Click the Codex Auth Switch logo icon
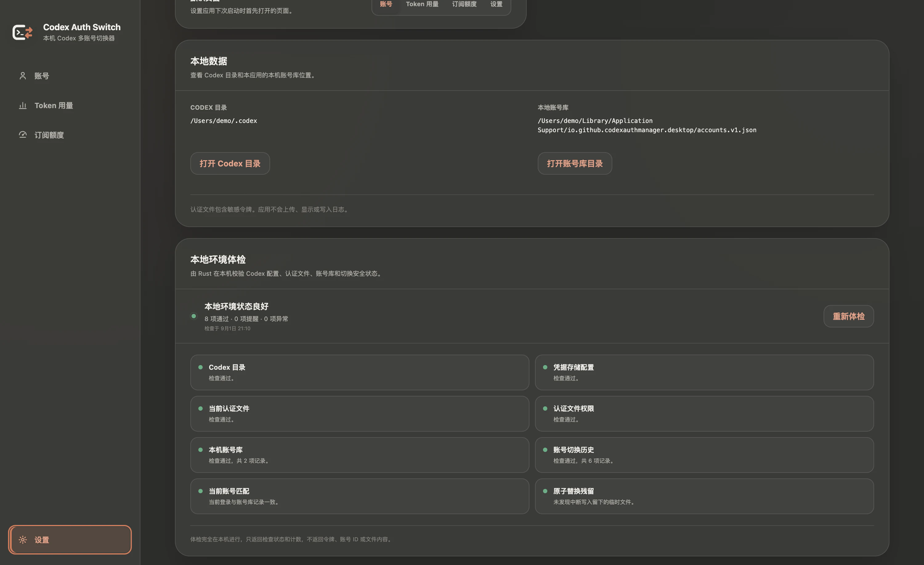 point(22,32)
